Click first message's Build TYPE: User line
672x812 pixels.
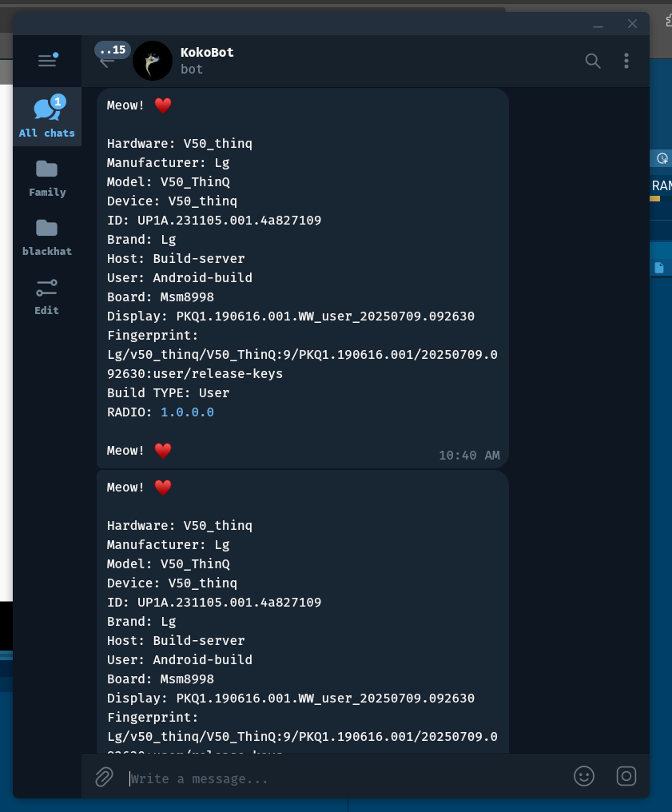coord(168,393)
